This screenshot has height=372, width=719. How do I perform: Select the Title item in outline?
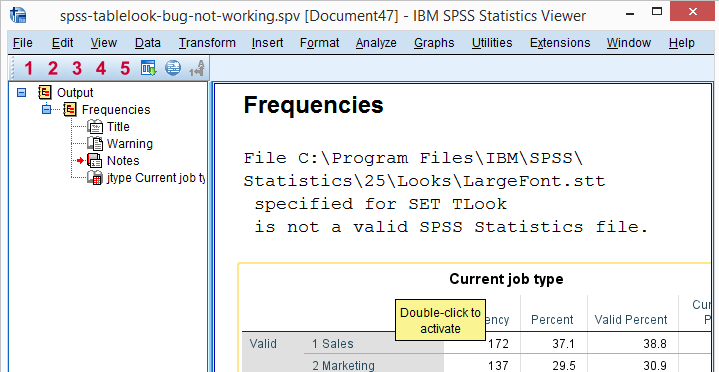point(118,127)
